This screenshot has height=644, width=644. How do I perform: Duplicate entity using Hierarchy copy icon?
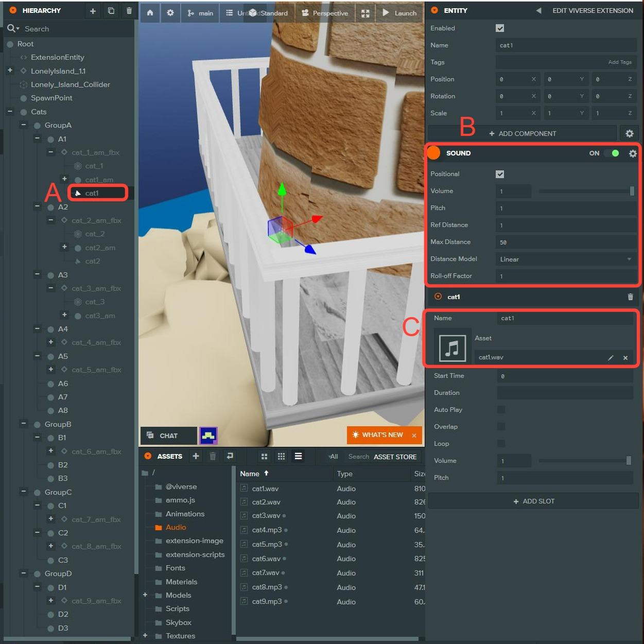(111, 11)
